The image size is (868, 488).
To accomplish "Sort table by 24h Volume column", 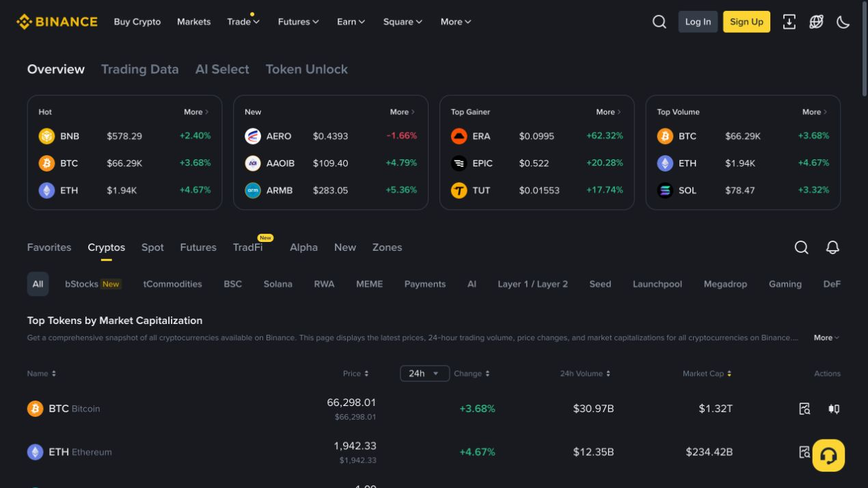I will tap(586, 374).
